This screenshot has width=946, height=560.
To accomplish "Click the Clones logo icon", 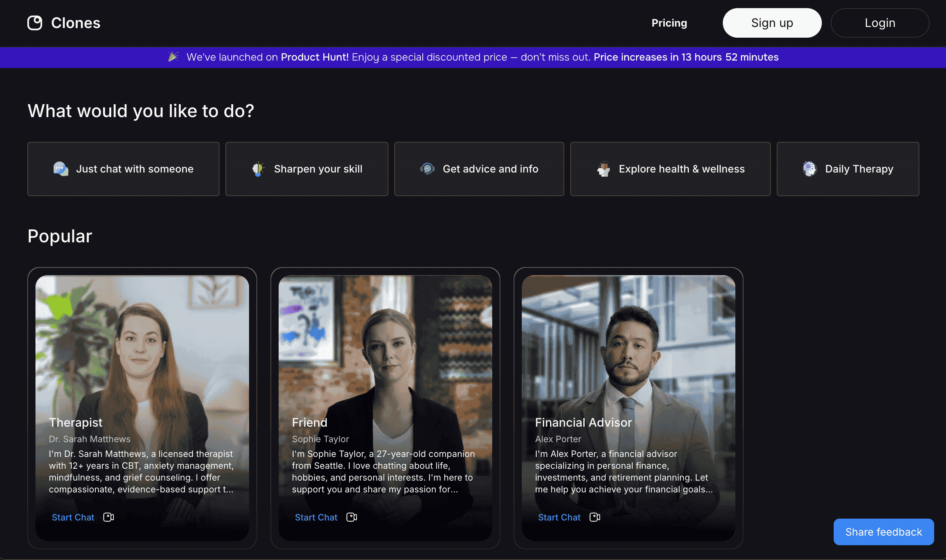I will (35, 23).
